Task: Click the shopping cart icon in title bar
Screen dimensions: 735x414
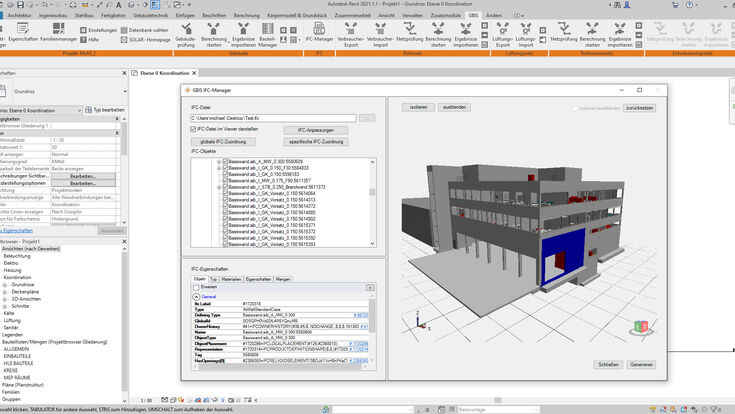Action: (x=675, y=5)
